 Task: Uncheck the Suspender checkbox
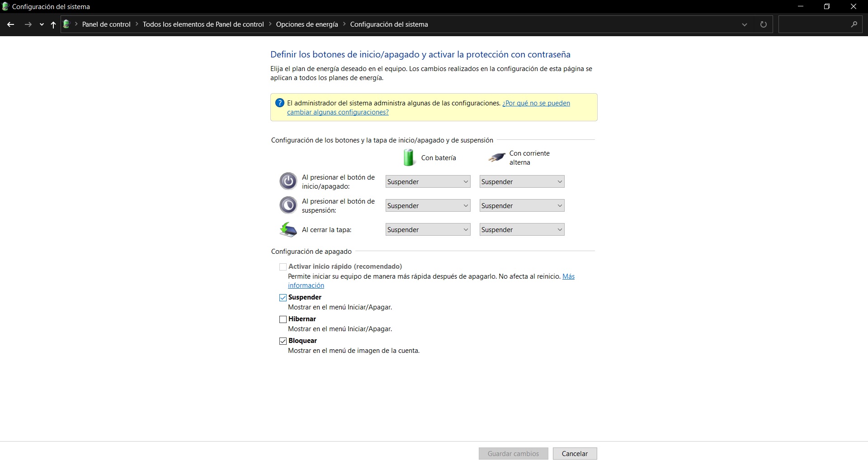tap(283, 298)
